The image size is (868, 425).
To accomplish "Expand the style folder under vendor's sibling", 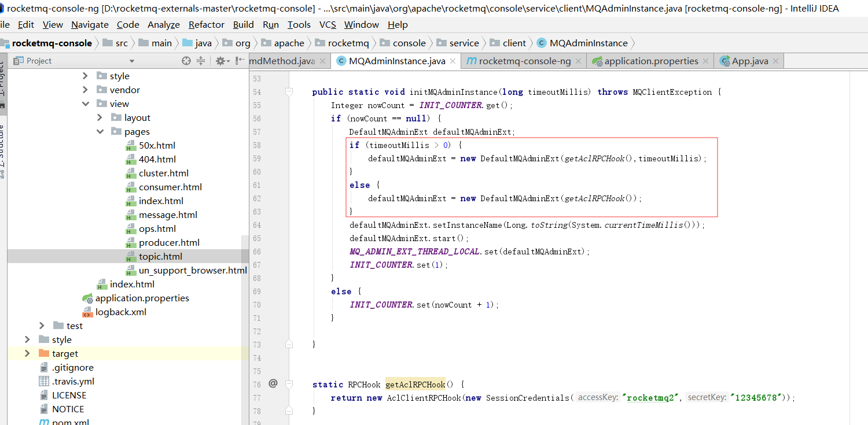I will point(85,76).
